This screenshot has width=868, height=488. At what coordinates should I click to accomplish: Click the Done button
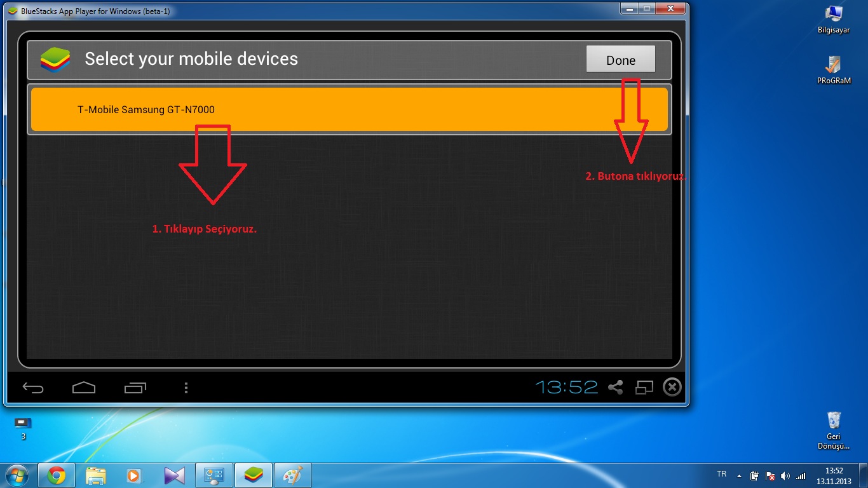(x=621, y=60)
